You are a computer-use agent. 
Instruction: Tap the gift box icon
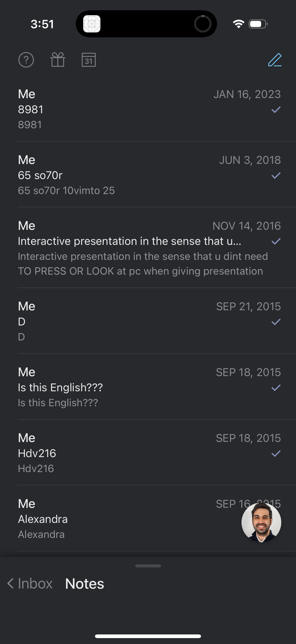[x=58, y=60]
